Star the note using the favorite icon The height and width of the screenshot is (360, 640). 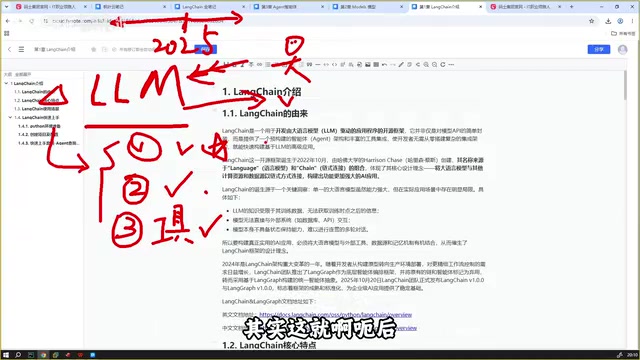pos(93,49)
